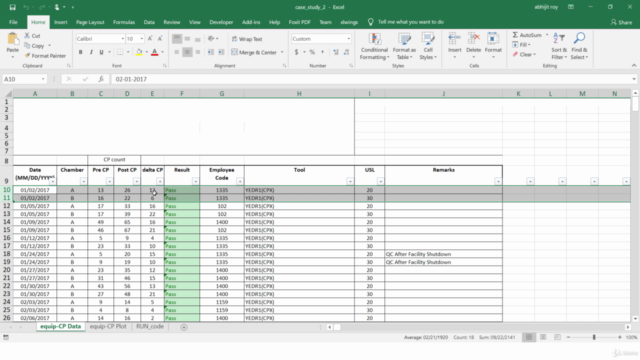Image resolution: width=640 pixels, height=360 pixels.
Task: Switch to Page Layout view in status bar
Action: point(543,337)
